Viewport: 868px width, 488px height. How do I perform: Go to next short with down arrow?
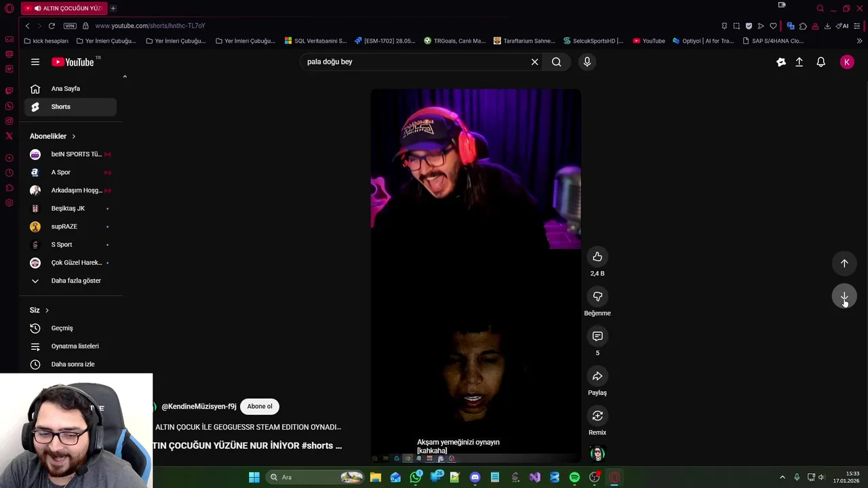[844, 297]
